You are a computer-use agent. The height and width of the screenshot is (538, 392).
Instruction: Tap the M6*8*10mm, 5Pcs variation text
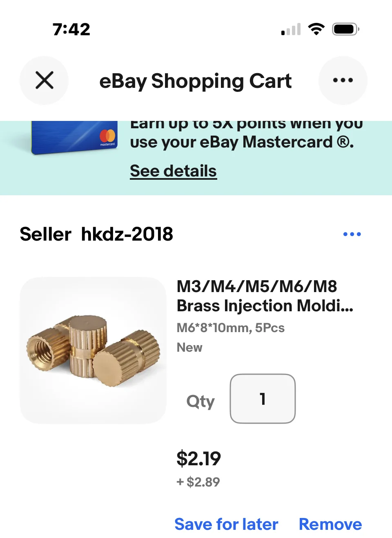coord(230,328)
